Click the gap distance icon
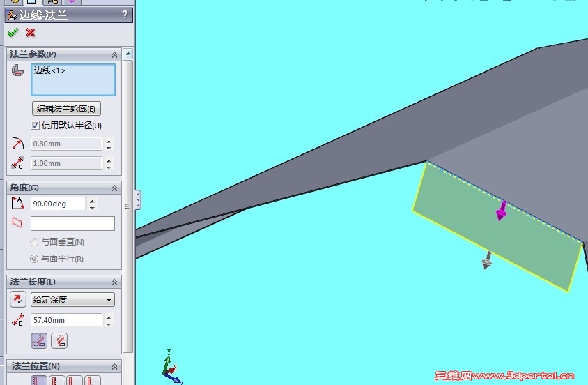This screenshot has width=588, height=385. click(x=17, y=163)
